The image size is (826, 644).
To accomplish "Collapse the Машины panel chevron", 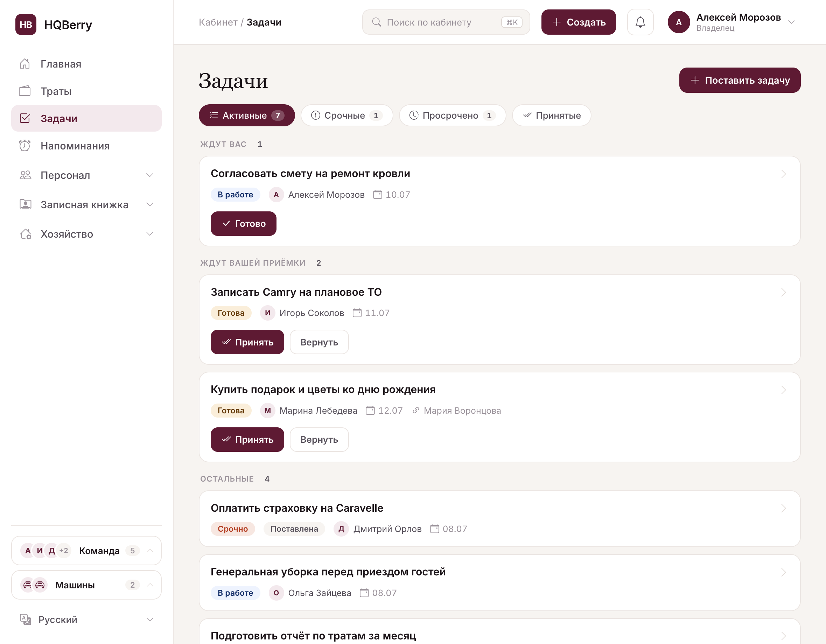I will [150, 585].
